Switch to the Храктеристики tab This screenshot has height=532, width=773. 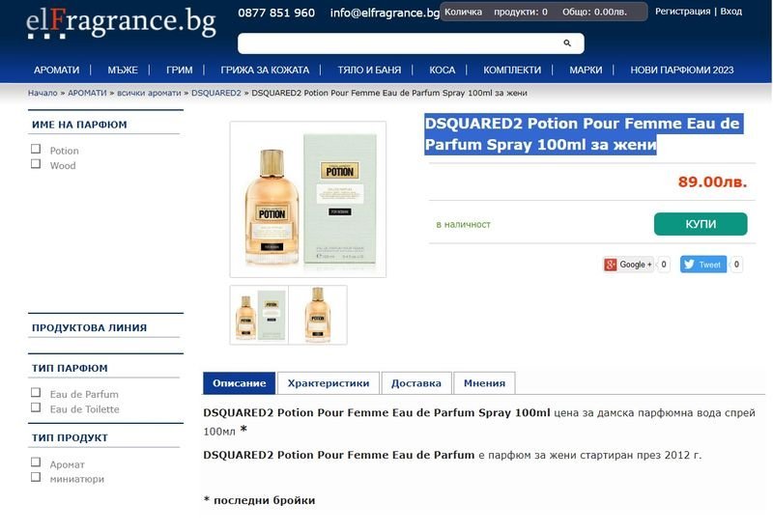pos(329,383)
